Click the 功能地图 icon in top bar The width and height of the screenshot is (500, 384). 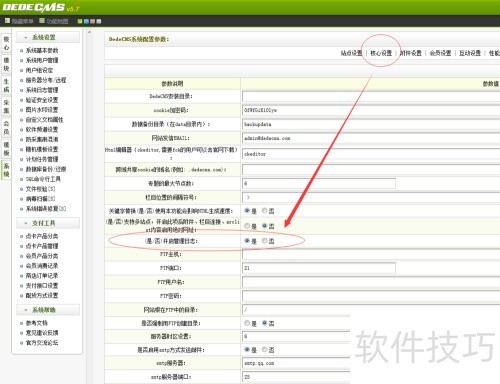tap(42, 21)
